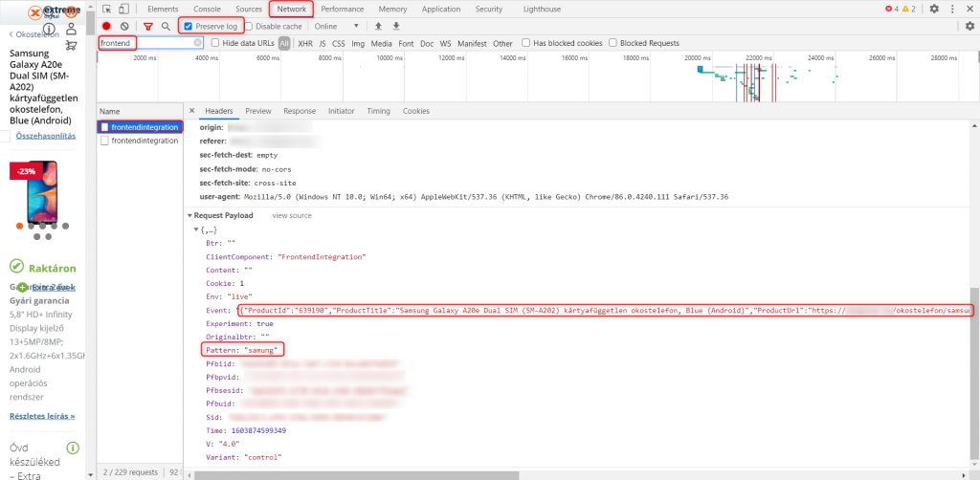Filter requests by JS
This screenshot has width=980, height=480.
pyautogui.click(x=322, y=44)
